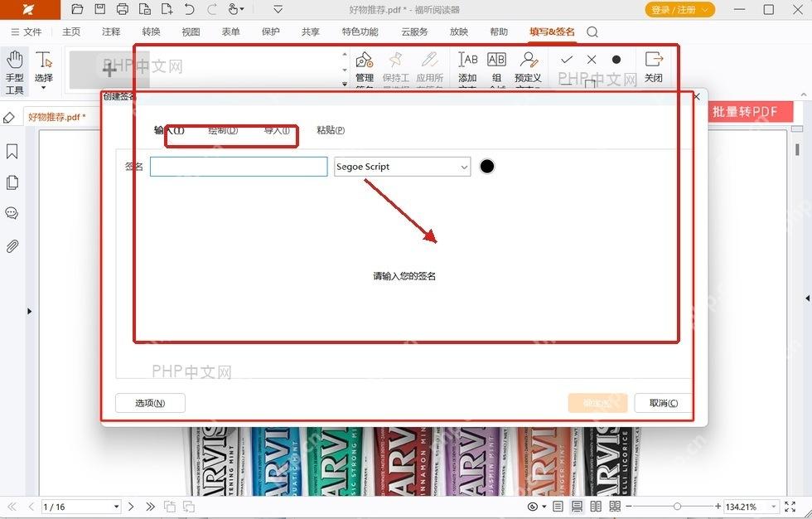The image size is (812, 519).
Task: Click the Close (关闭) fill & sign icon
Action: click(654, 67)
